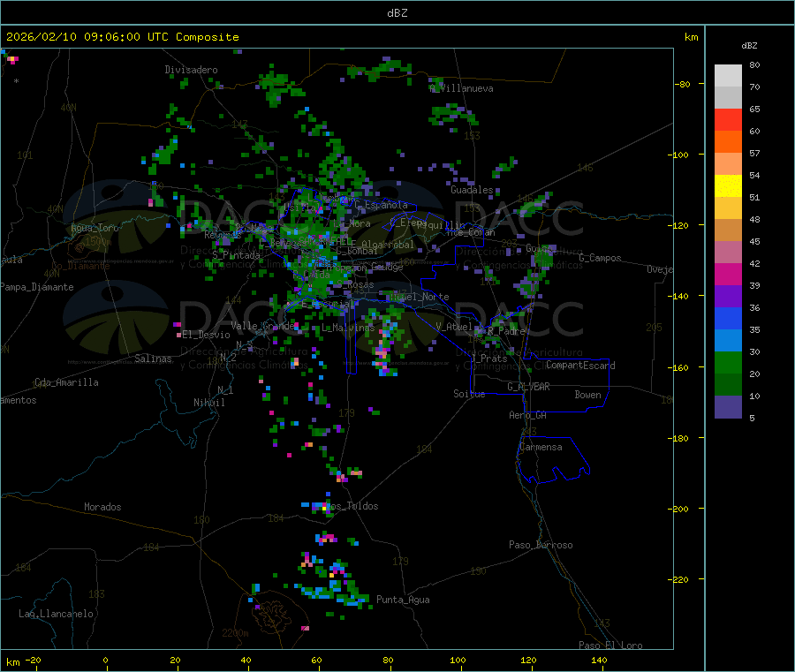The width and height of the screenshot is (795, 672).
Task: Click the 'S_Pintada' location label
Action: 236,255
